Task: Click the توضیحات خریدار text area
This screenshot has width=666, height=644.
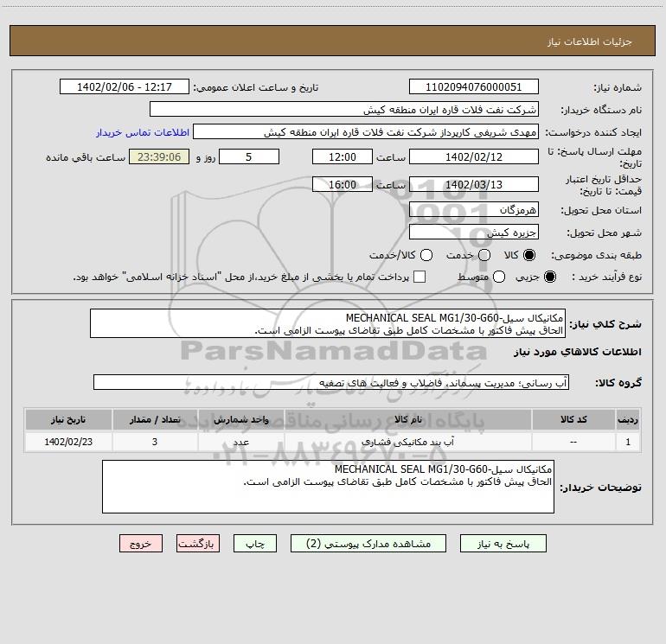Action: click(x=328, y=487)
